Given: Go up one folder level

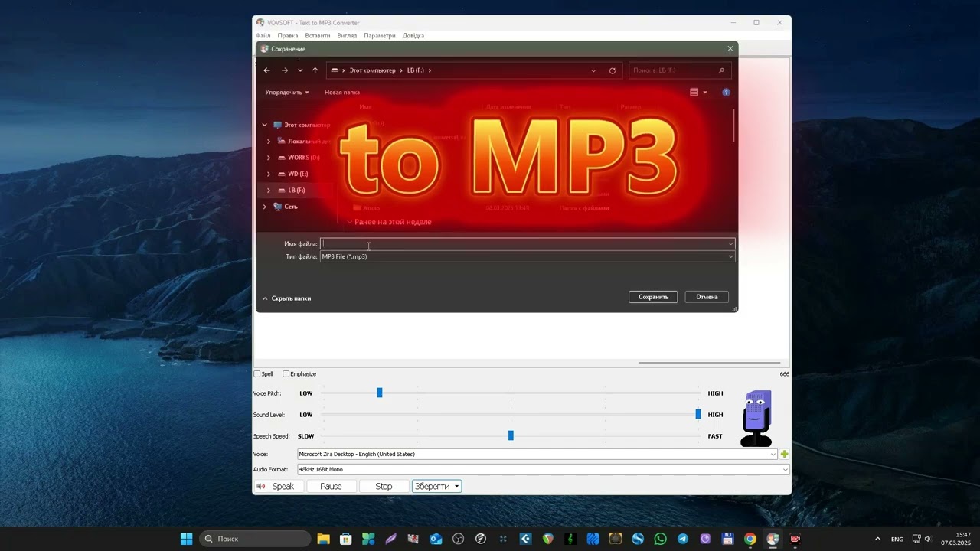Looking at the screenshot, I should coord(315,70).
